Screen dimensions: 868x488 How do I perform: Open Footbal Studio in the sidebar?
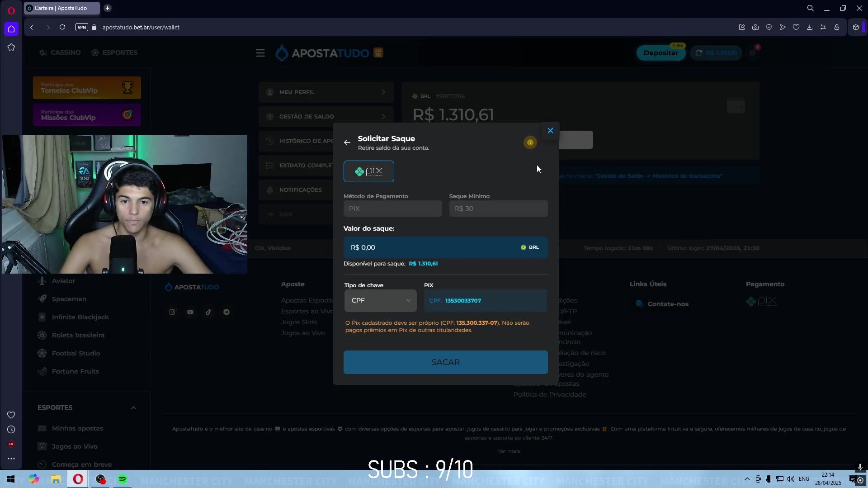tap(76, 353)
